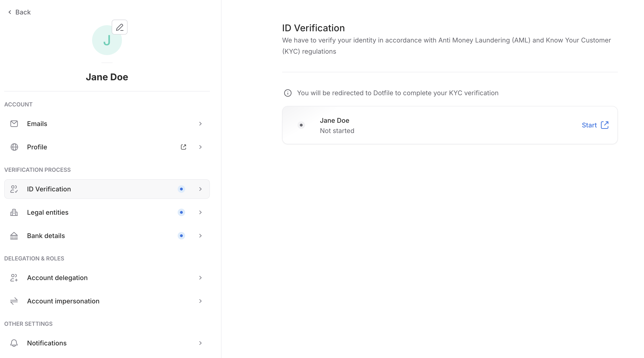This screenshot has height=358, width=644.
Task: Expand Bank details with its chevron
Action: tap(200, 236)
